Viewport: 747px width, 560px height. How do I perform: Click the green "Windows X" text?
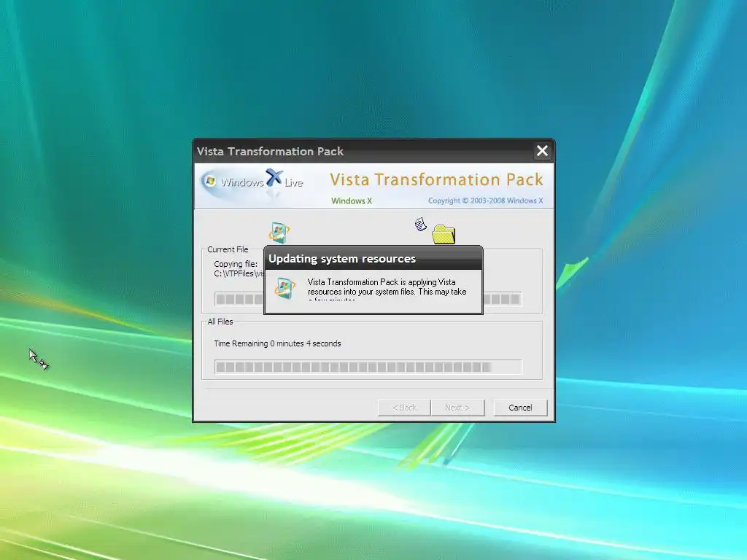(x=352, y=201)
